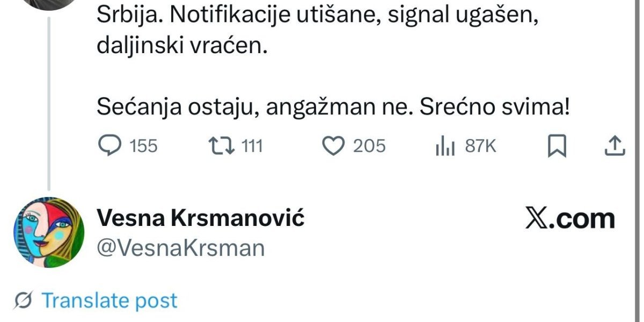Click the 155 replies count
Viewport: 644px width, 322px height.
click(x=144, y=146)
